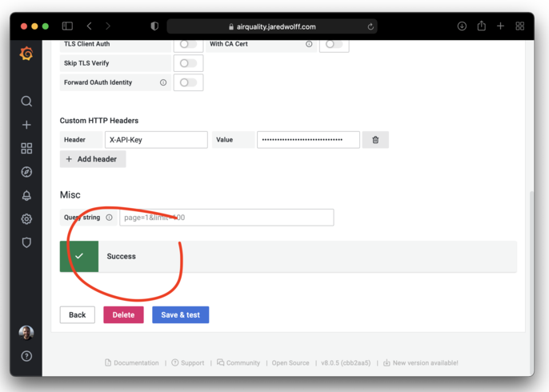This screenshot has width=549, height=392.
Task: Click the Query string input field
Action: pyautogui.click(x=226, y=218)
